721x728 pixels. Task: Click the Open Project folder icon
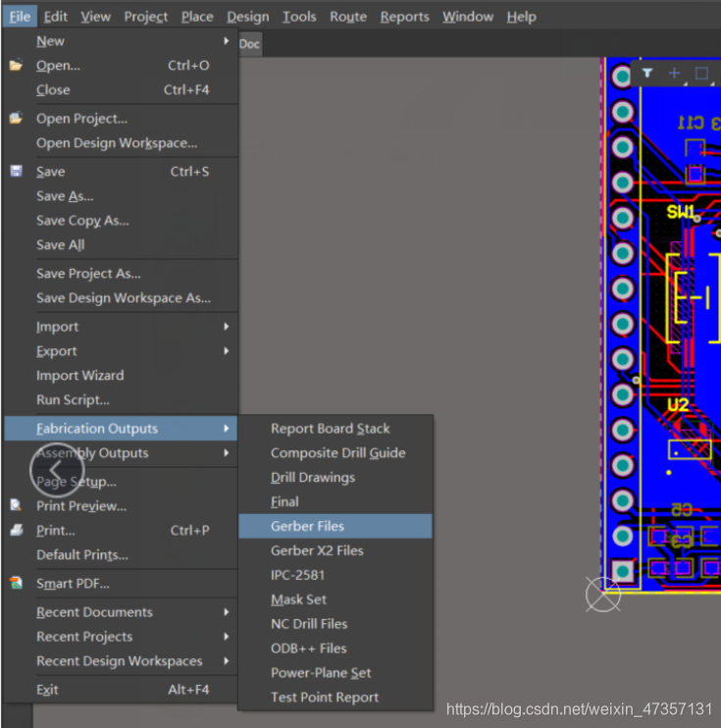16,119
